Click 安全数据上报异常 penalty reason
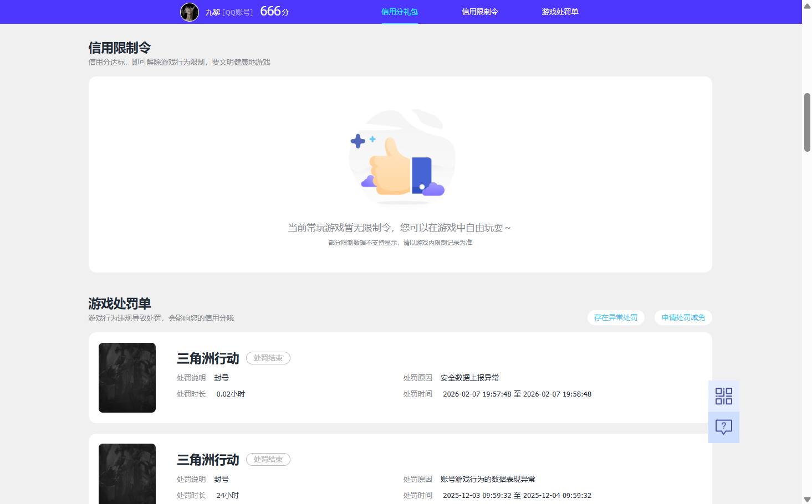Image resolution: width=812 pixels, height=504 pixels. [469, 378]
